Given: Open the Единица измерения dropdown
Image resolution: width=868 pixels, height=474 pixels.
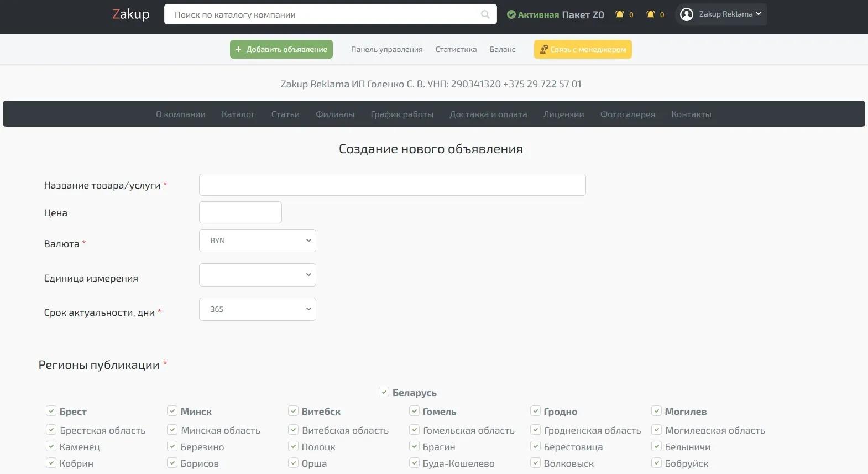Looking at the screenshot, I should [x=258, y=275].
